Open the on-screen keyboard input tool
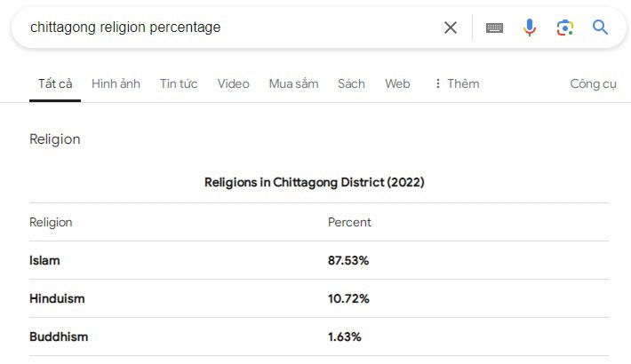The width and height of the screenshot is (631, 364). pyautogui.click(x=494, y=28)
